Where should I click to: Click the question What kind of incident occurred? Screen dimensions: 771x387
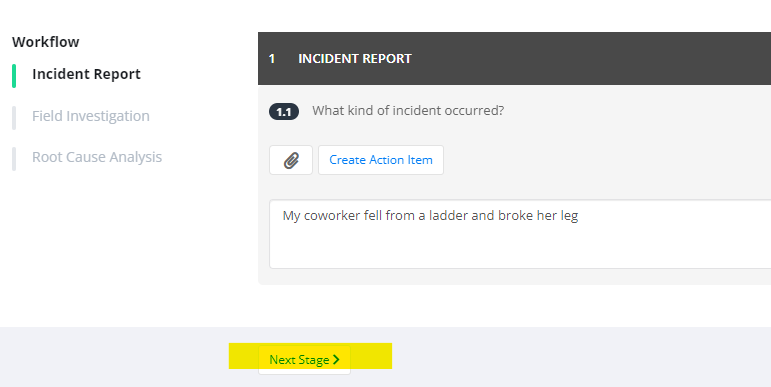[408, 111]
